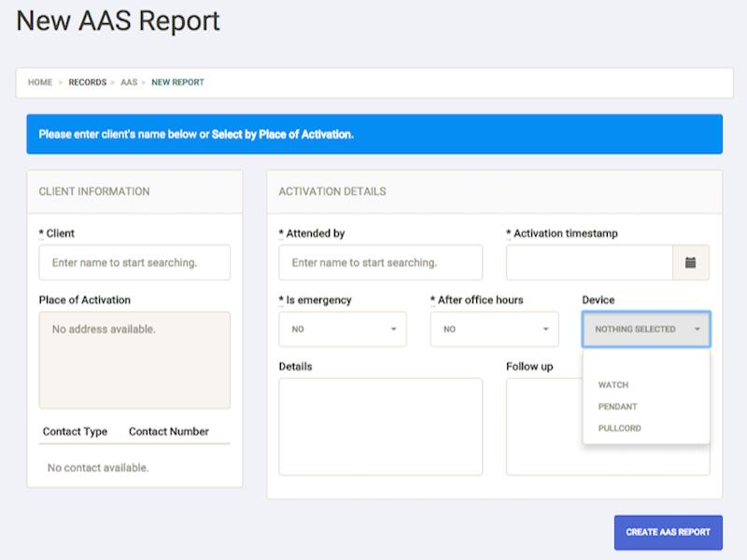Click the CLIENT INFORMATION panel heading
747x560 pixels.
coord(94,191)
